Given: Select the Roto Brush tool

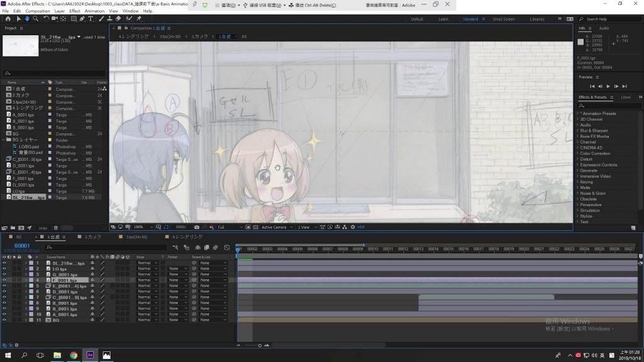Looking at the screenshot, I should [129, 19].
